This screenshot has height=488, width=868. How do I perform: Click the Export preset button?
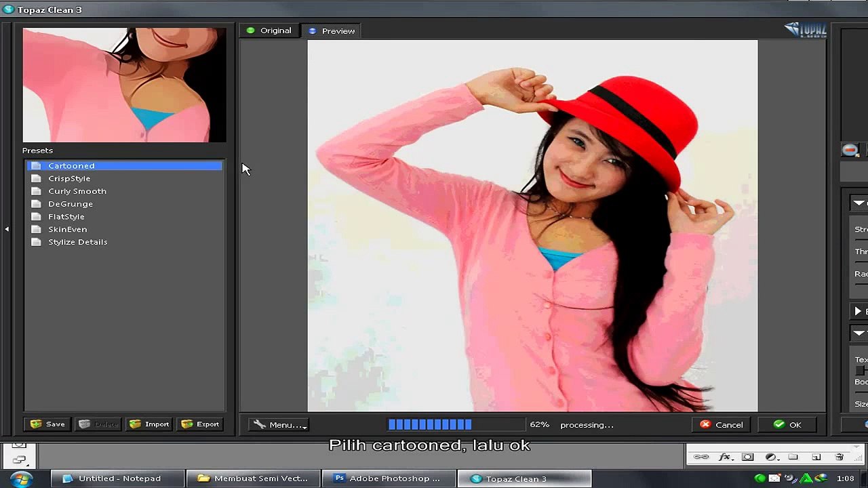(200, 424)
